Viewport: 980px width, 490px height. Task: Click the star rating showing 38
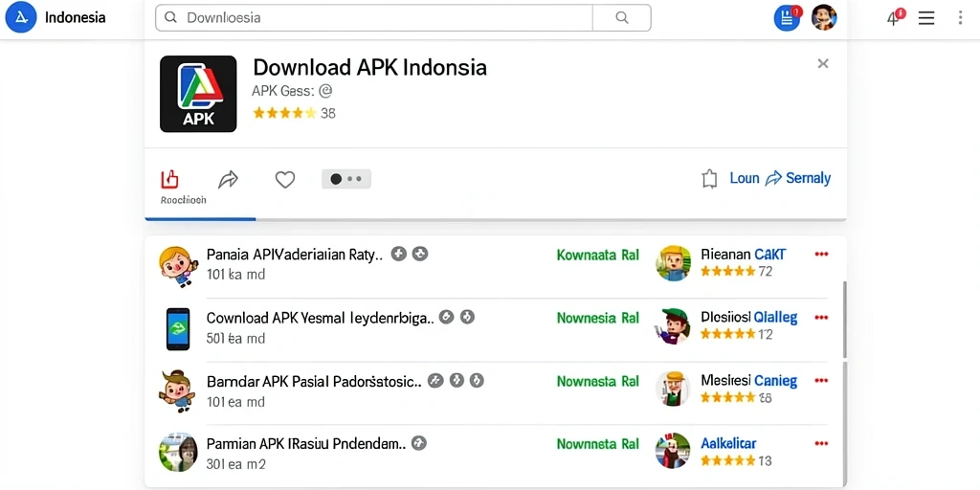pyautogui.click(x=294, y=113)
